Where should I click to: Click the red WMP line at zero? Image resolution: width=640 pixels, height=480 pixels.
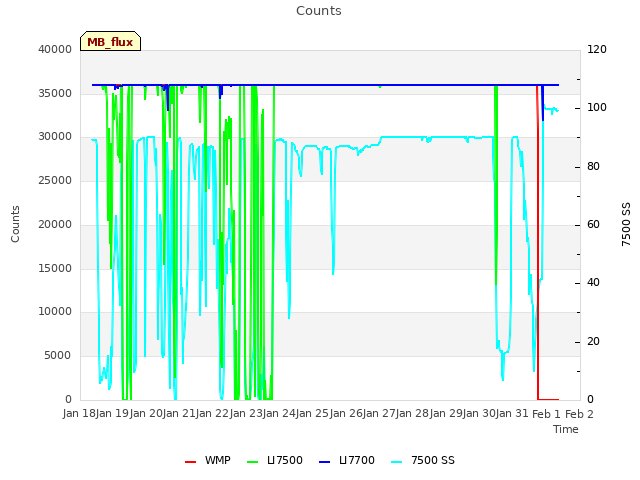548,399
